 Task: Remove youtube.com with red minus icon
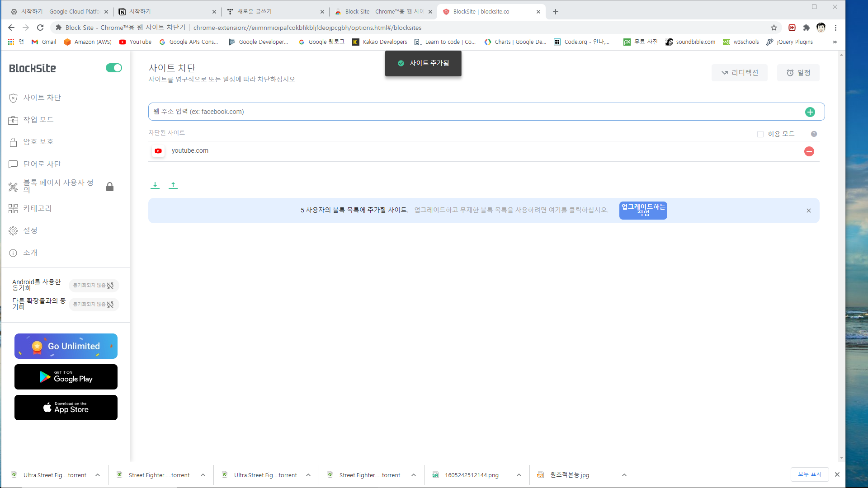click(x=809, y=151)
